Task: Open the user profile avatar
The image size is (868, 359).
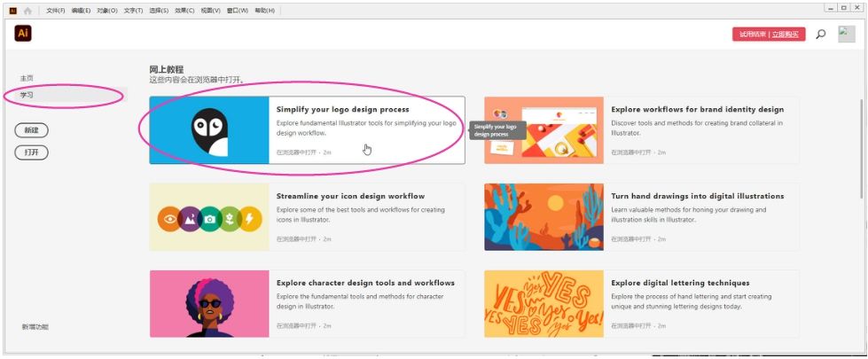Action: tap(847, 34)
